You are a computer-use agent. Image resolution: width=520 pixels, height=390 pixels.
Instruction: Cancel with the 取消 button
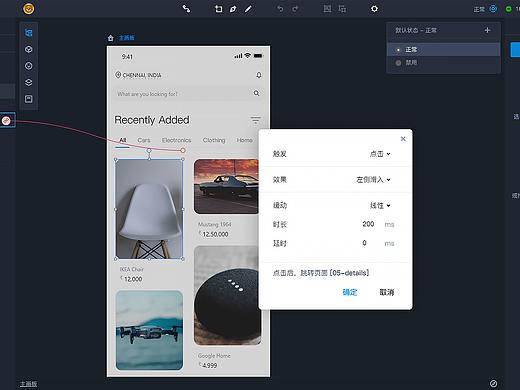click(387, 293)
